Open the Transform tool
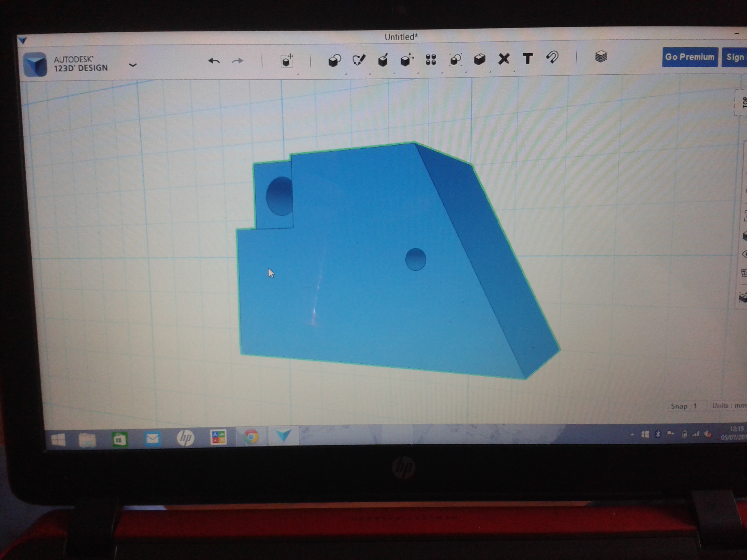 [287, 61]
